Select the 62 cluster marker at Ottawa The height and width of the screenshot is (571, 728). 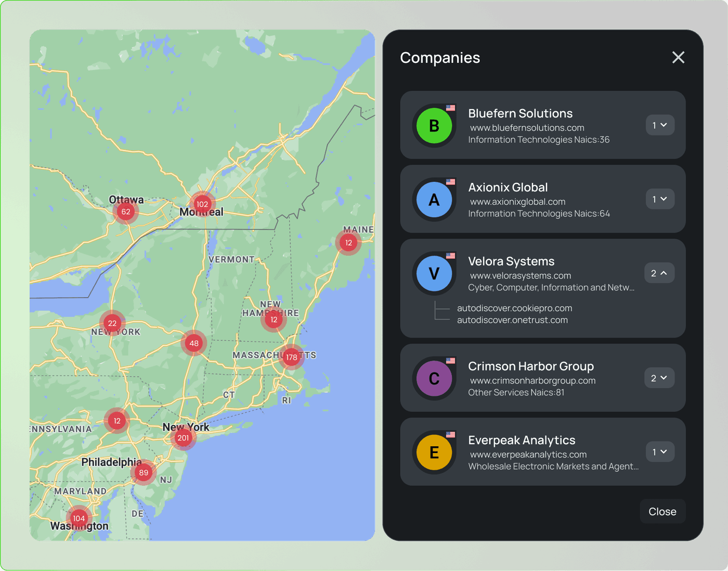[x=126, y=211]
